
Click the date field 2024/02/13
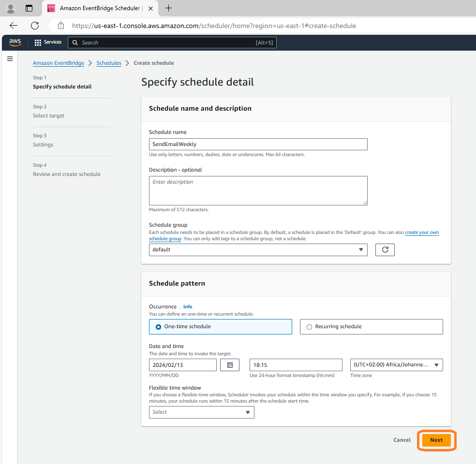(x=183, y=365)
